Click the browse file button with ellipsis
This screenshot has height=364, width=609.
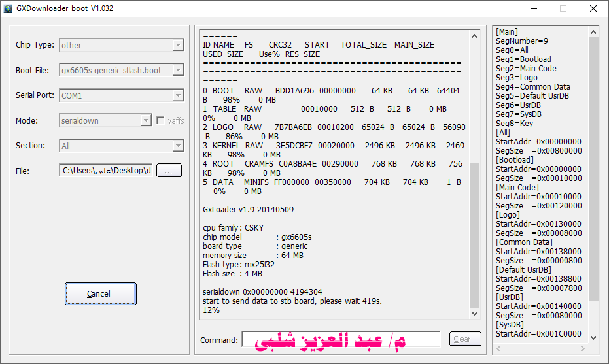click(169, 171)
